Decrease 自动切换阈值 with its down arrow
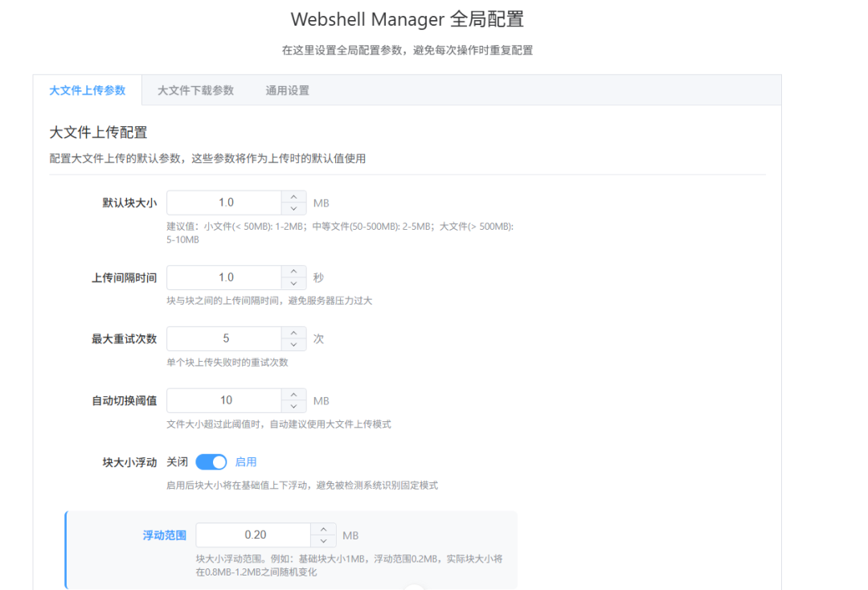Image resolution: width=868 pixels, height=590 pixels. pos(295,405)
